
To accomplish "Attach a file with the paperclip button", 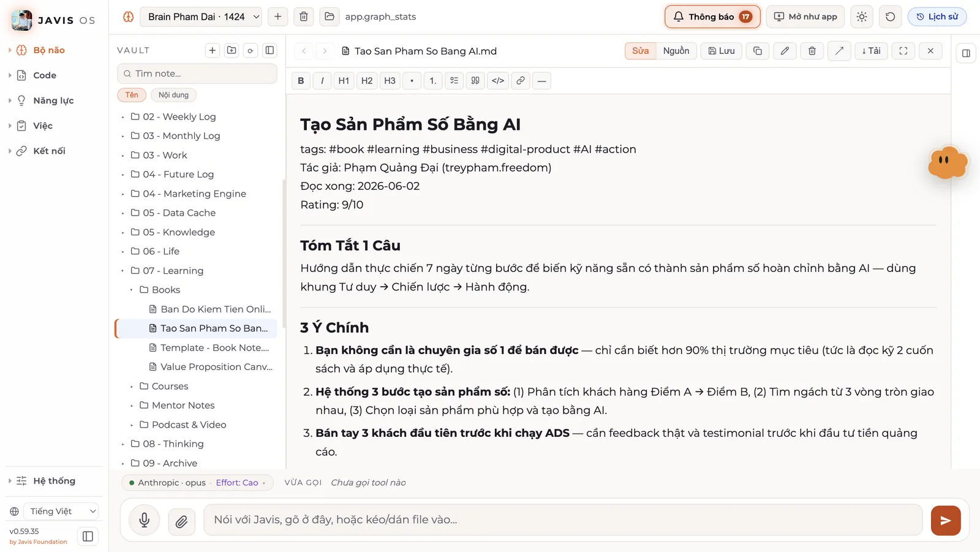I will point(181,521).
